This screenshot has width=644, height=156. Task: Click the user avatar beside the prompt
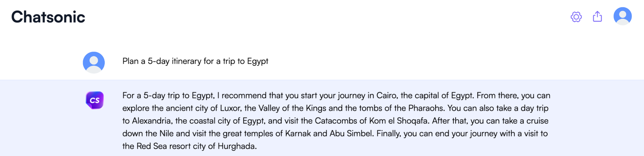pyautogui.click(x=94, y=62)
